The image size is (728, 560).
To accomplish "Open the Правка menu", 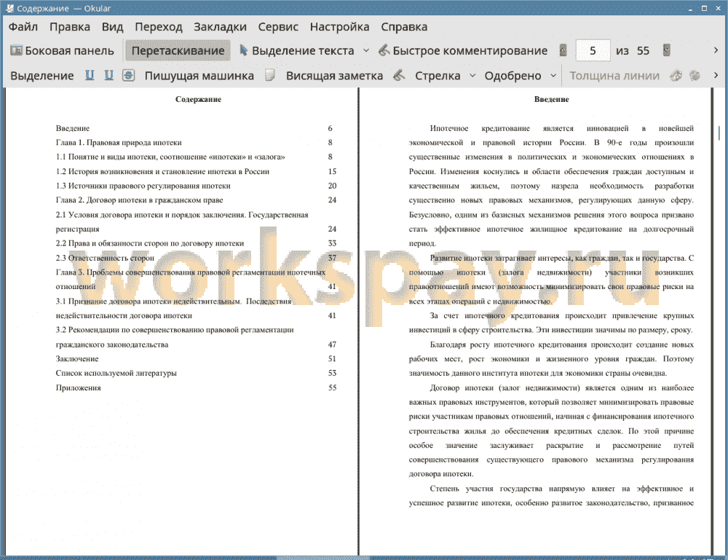I will point(70,27).
